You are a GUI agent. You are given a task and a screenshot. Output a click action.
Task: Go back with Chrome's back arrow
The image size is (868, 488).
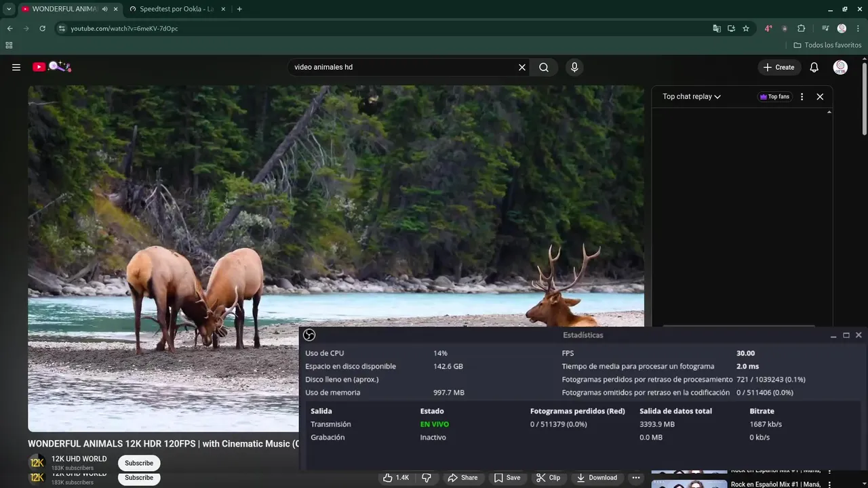[x=9, y=28]
